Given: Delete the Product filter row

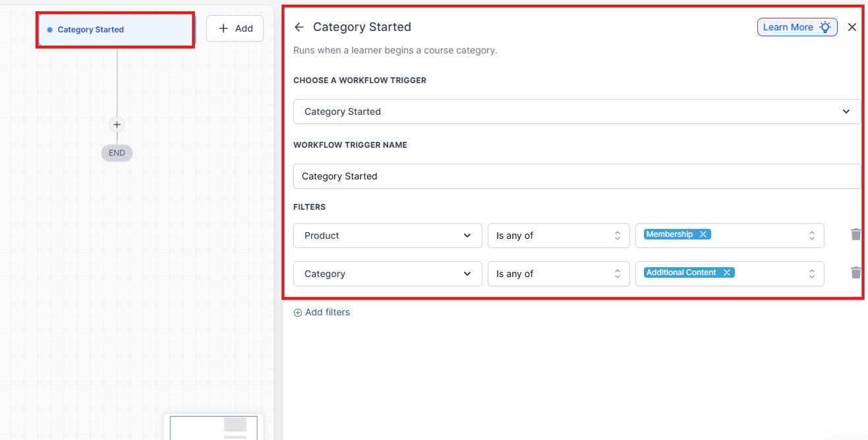Looking at the screenshot, I should pos(855,234).
